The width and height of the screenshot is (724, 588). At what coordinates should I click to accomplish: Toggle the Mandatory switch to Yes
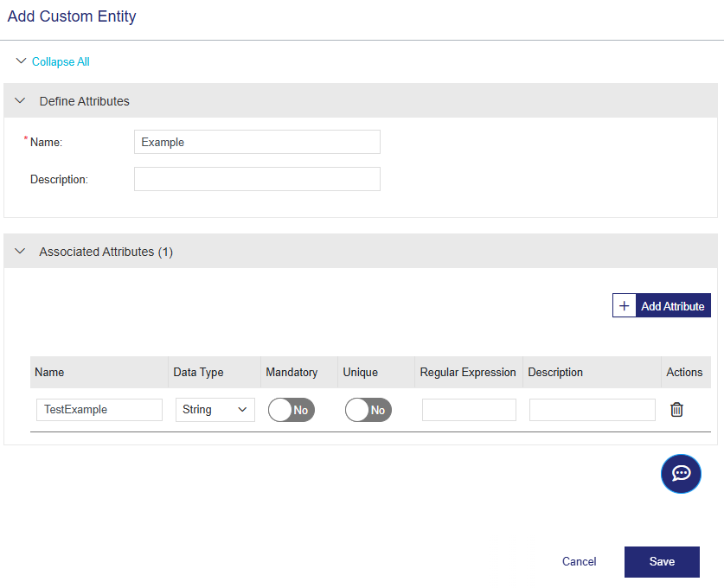click(x=292, y=410)
